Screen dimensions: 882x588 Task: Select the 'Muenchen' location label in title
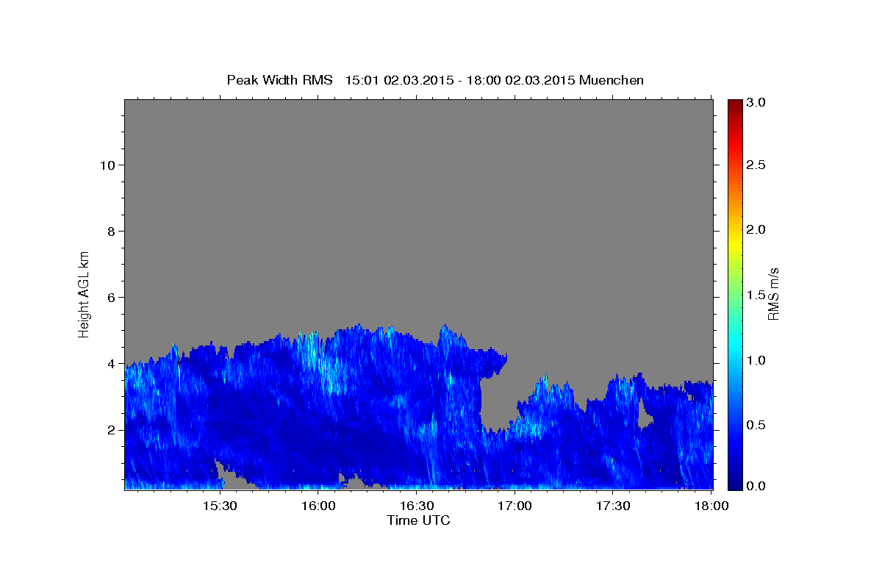(612, 80)
